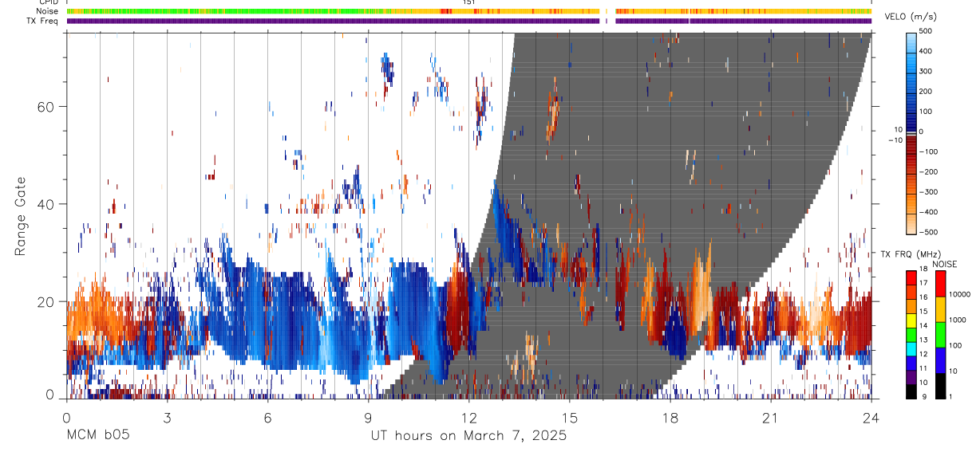This screenshot has height=452, width=980.
Task: Click the red top segment of the TX FRQ colorbar
Action: click(x=911, y=277)
